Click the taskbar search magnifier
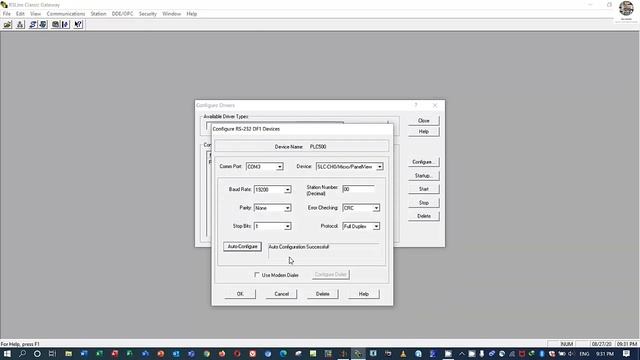The image size is (640, 360). [x=22, y=354]
